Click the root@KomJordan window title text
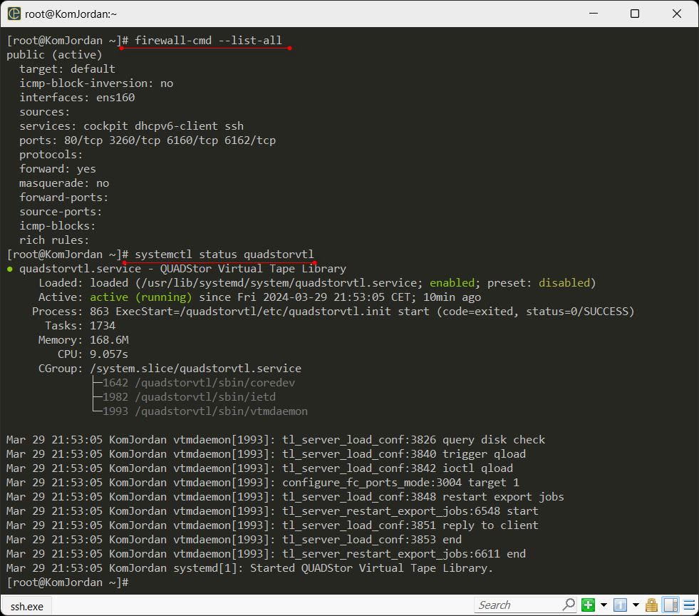The height and width of the screenshot is (616, 699). tap(71, 14)
